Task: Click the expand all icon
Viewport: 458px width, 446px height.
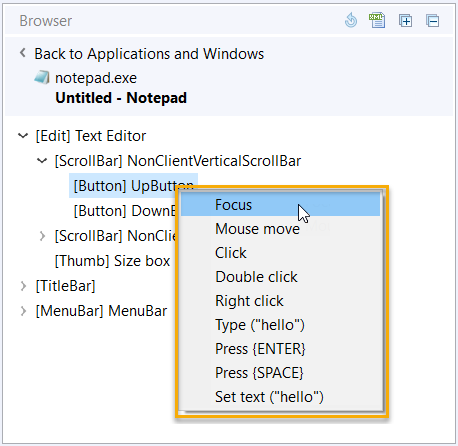Action: tap(405, 21)
